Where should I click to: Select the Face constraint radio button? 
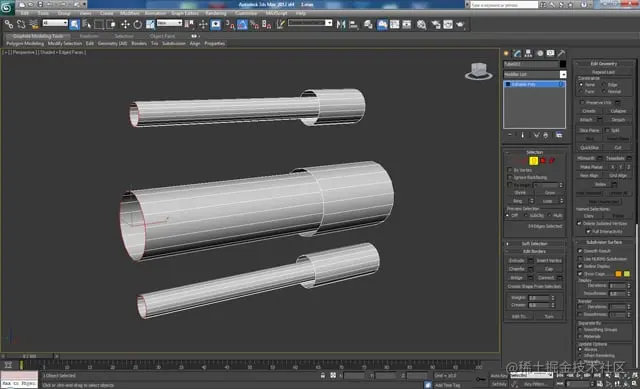click(581, 91)
